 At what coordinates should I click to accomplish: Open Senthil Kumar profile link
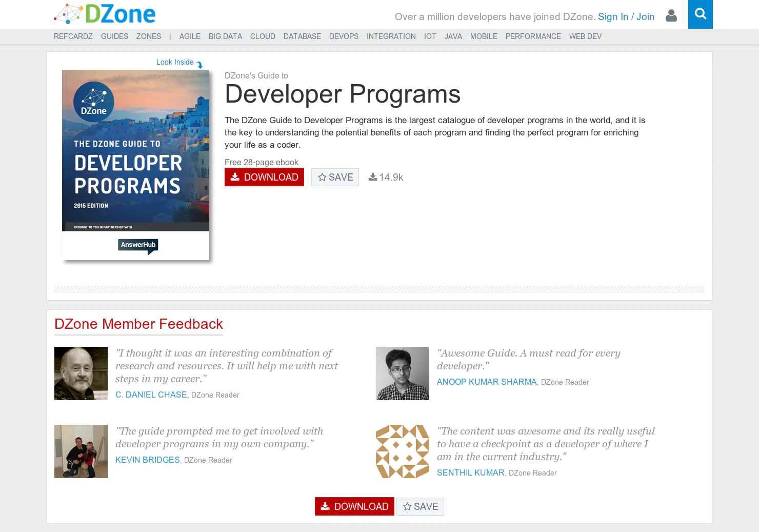470,472
